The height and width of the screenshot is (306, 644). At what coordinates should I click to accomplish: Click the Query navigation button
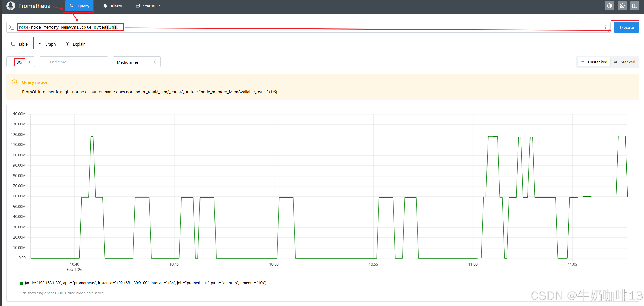point(79,6)
